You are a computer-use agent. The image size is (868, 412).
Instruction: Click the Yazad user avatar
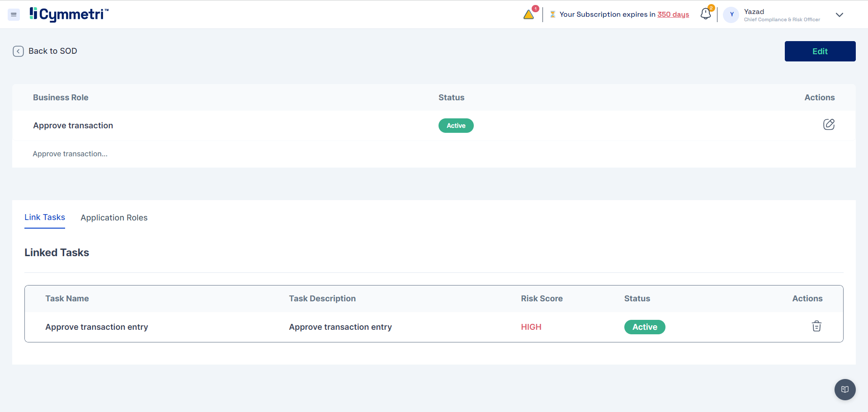pyautogui.click(x=731, y=14)
